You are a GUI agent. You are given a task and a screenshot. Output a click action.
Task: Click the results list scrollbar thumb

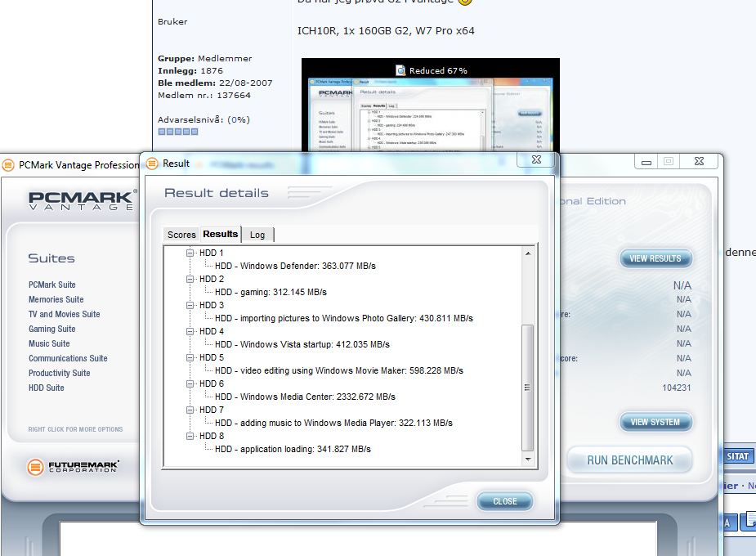tap(528, 388)
